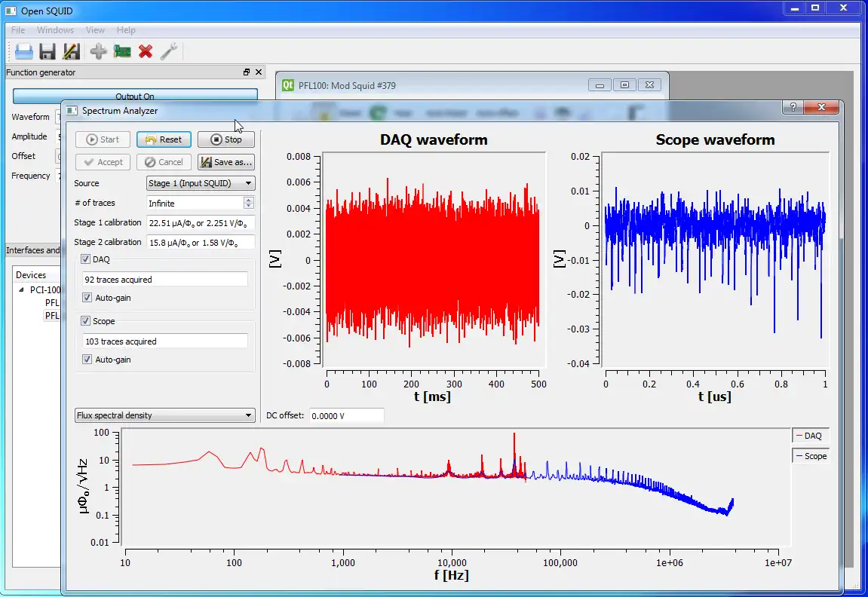Click the green circuit board device icon
This screenshot has height=597, width=868.
[121, 51]
